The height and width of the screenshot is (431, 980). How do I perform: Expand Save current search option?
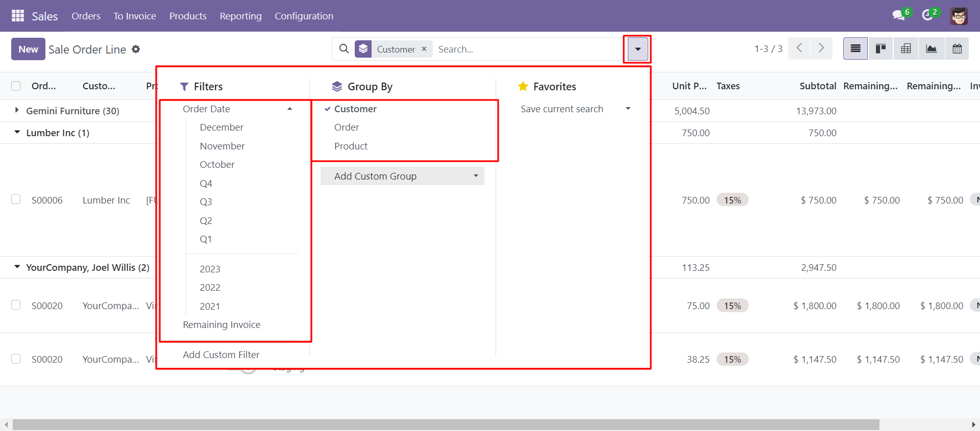(576, 109)
